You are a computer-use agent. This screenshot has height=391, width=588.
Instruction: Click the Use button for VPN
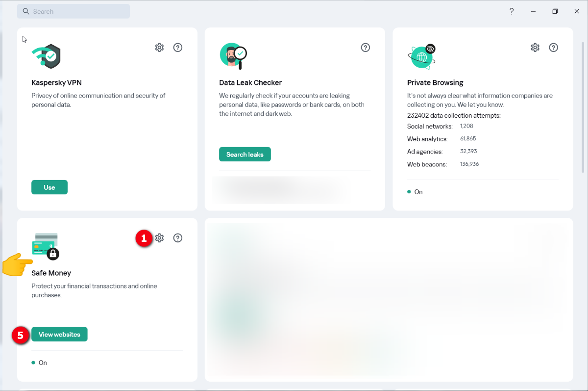tap(49, 187)
